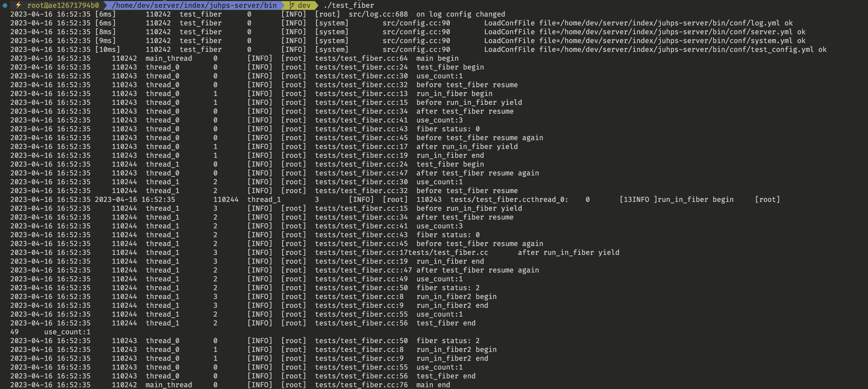The height and width of the screenshot is (389, 868).
Task: Click 'main_thread' in the main begin row
Action: tap(169, 58)
